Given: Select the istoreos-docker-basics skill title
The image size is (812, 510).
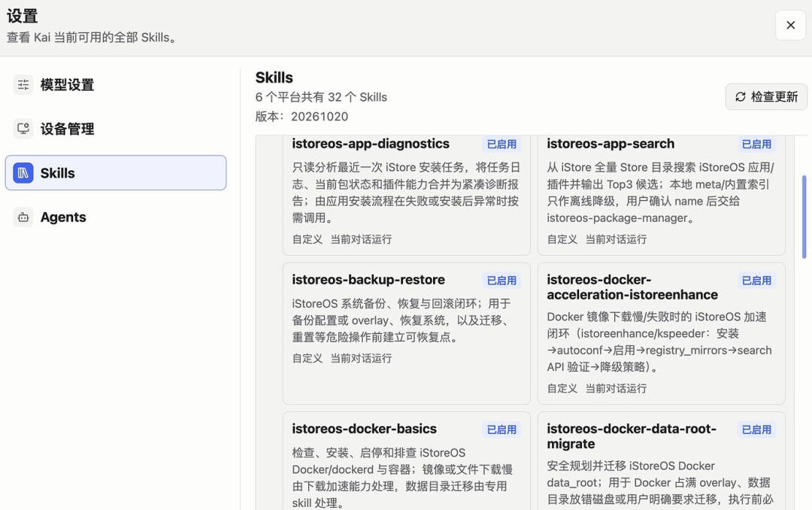Looking at the screenshot, I should pos(364,430).
